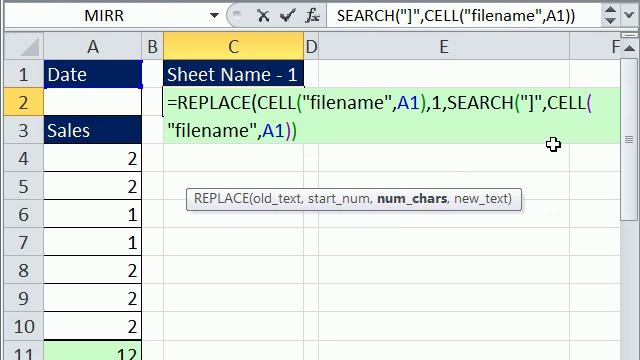Click start_num in REPLACE tooltip

[340, 199]
